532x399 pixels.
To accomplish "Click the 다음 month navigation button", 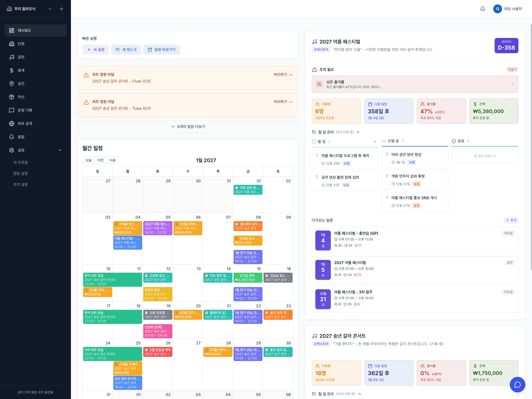I will [x=112, y=160].
